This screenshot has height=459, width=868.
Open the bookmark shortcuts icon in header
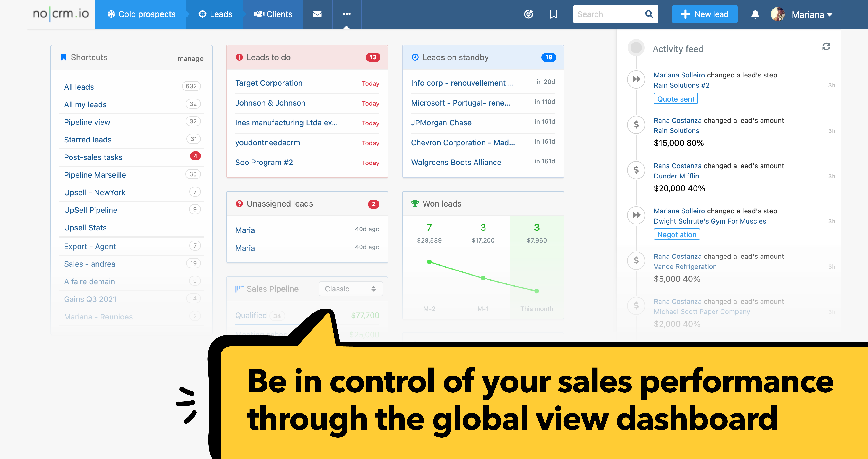click(x=554, y=14)
